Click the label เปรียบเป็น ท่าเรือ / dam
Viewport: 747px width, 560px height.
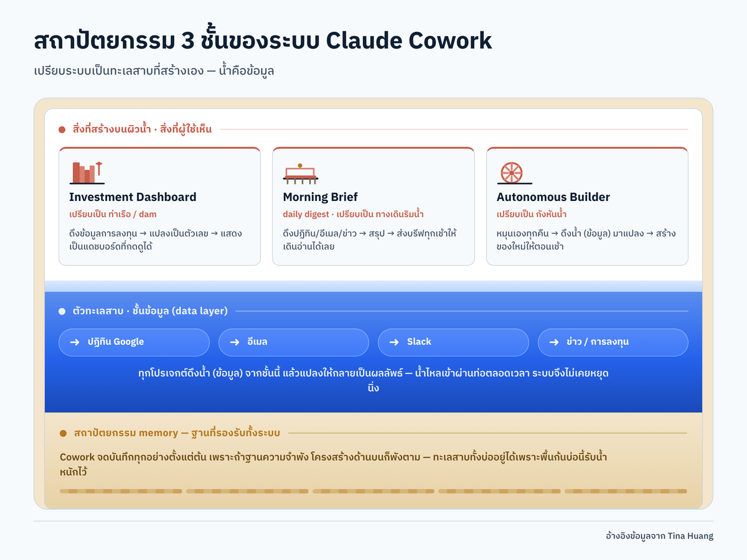[x=113, y=214]
